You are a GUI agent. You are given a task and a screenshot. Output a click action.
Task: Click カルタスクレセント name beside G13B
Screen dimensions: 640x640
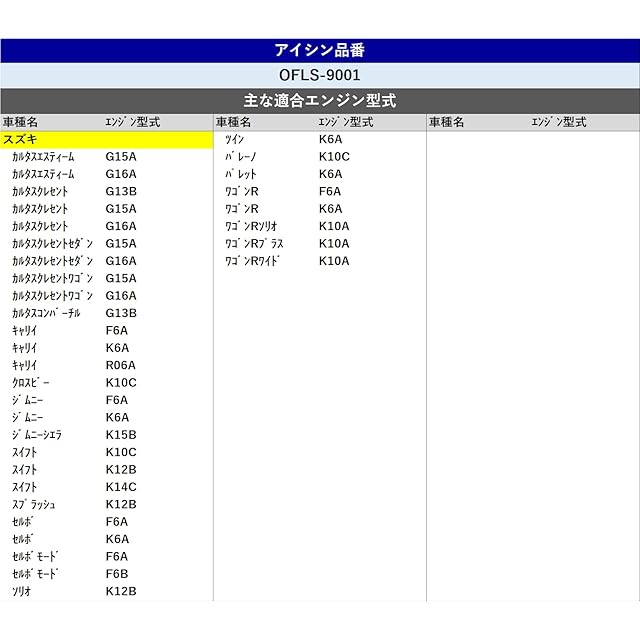point(40,191)
